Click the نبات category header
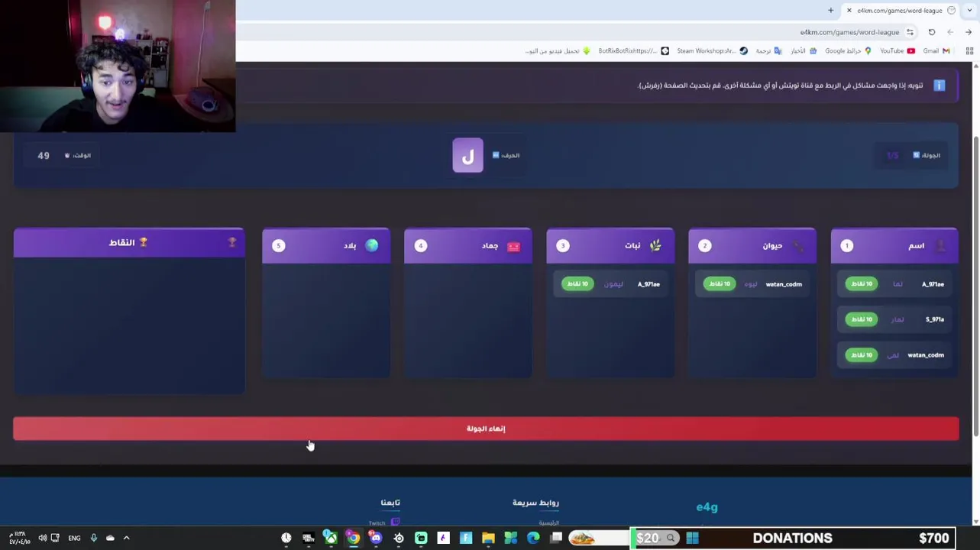The width and height of the screenshot is (980, 550). [x=610, y=245]
